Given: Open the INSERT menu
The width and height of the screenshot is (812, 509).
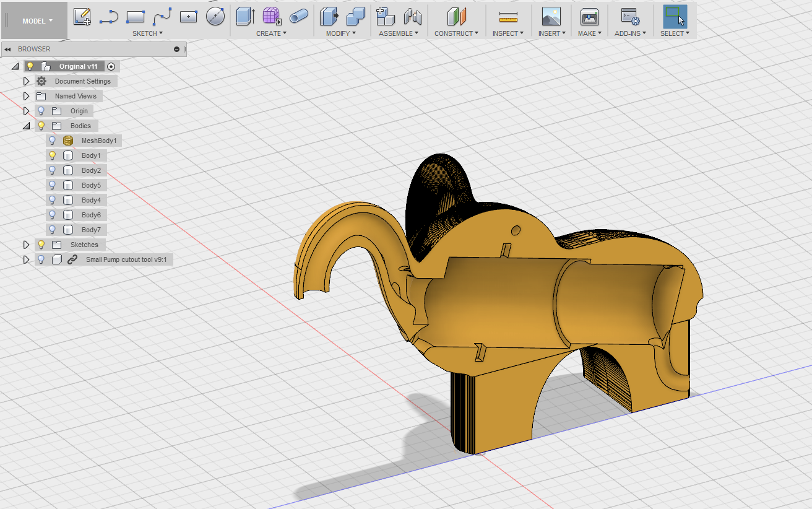Looking at the screenshot, I should coord(552,33).
